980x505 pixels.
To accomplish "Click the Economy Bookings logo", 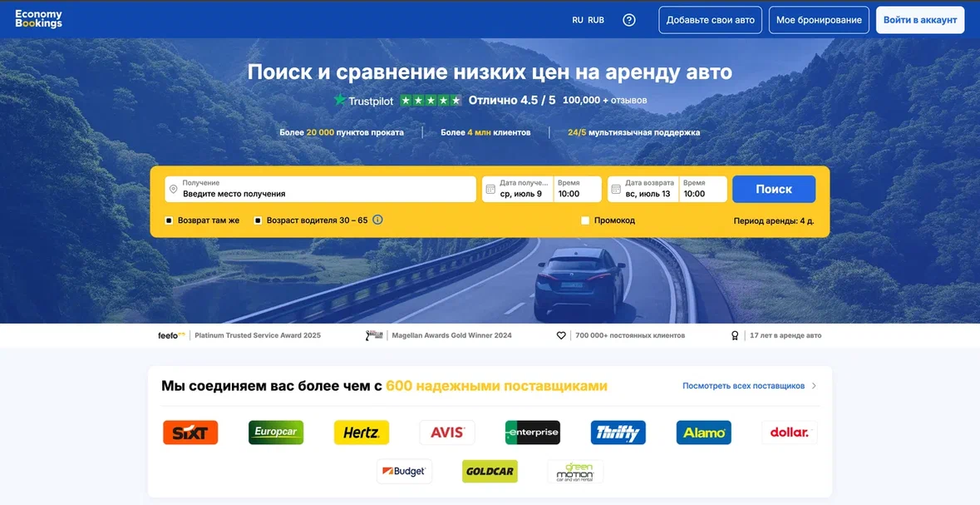I will point(38,19).
